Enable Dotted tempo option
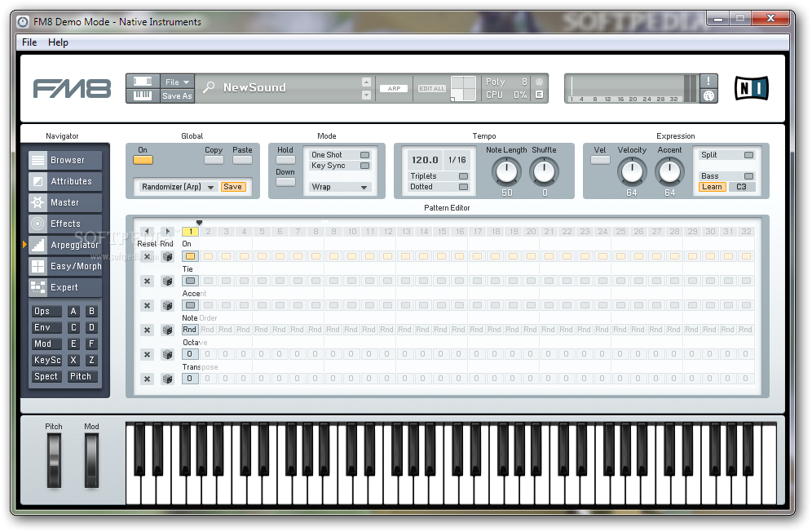This screenshot has height=532, width=812. (x=464, y=187)
